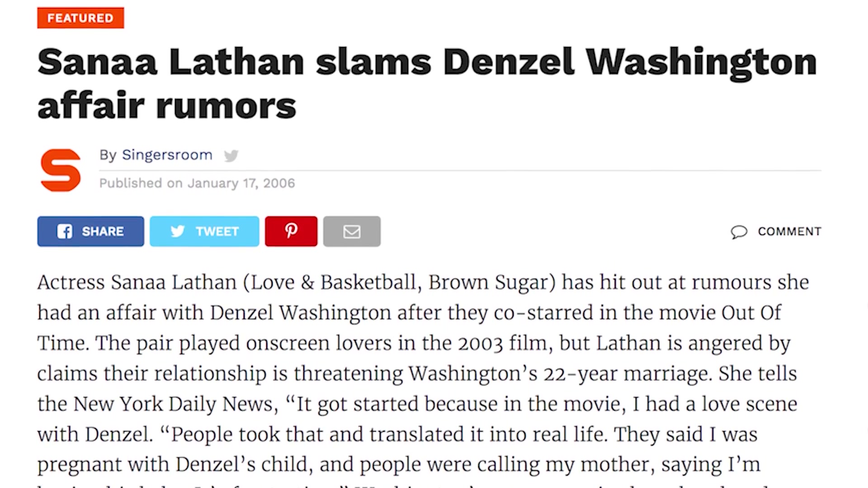Image resolution: width=868 pixels, height=488 pixels.
Task: Click the word "By" before the author
Action: point(108,155)
